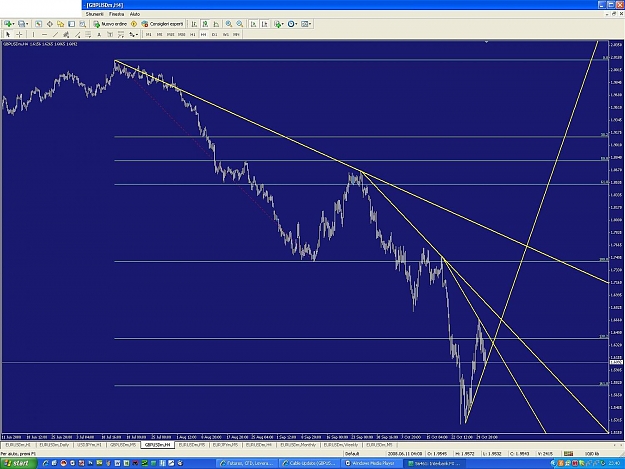Click the Consiglieri esperti button
625x469 pixels.
click(163, 24)
